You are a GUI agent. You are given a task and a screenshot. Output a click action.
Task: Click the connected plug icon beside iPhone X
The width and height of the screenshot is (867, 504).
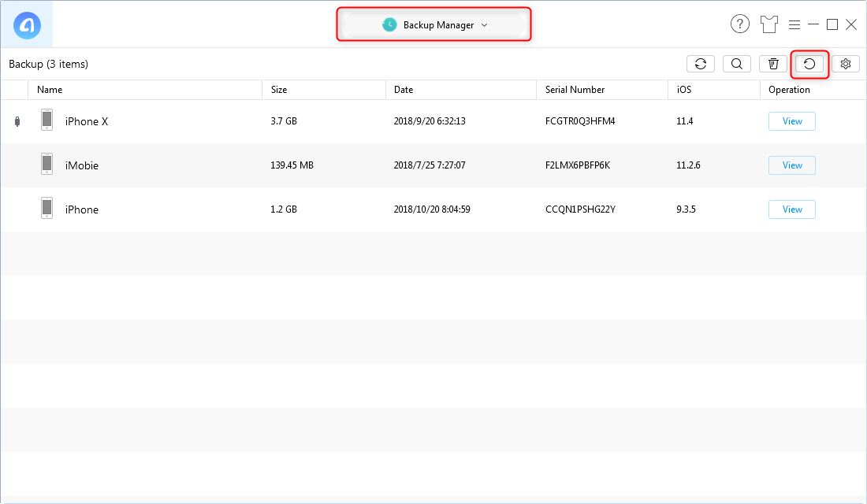[17, 121]
